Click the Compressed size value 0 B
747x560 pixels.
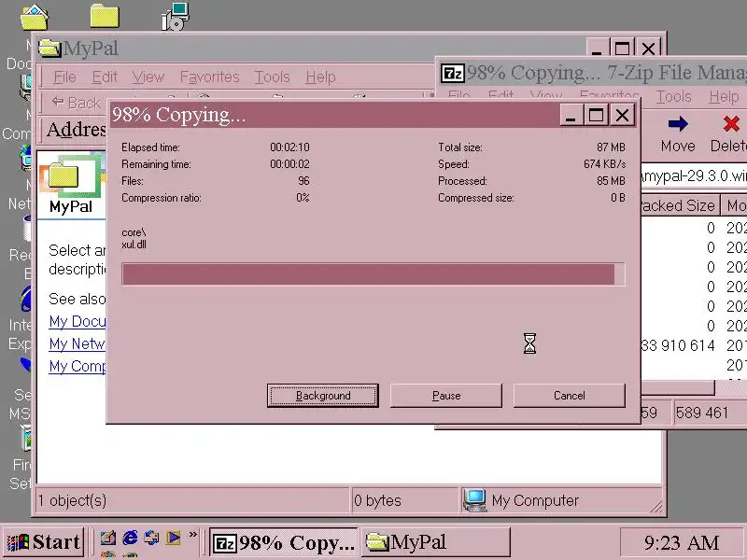[x=618, y=198]
